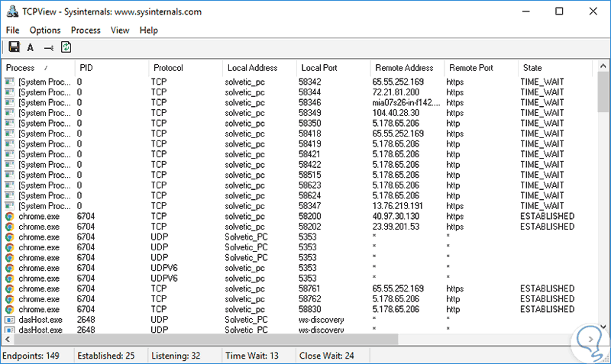The height and width of the screenshot is (364, 611).
Task: Click the first UDPV6 protocol cell
Action: (164, 268)
